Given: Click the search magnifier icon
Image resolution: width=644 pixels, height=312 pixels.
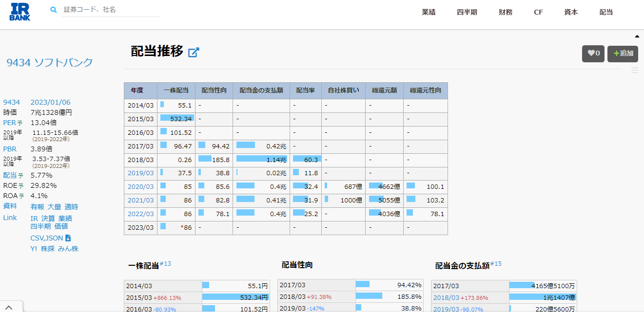Looking at the screenshot, I should [54, 10].
